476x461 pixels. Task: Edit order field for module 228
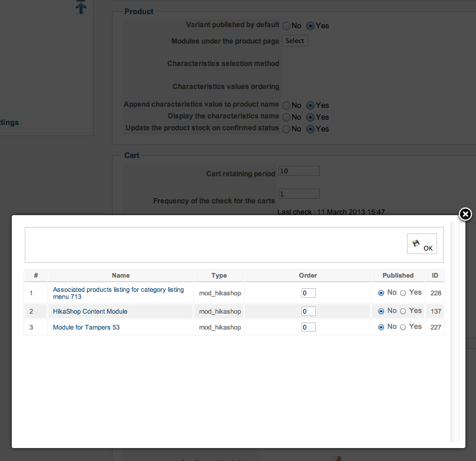pyautogui.click(x=309, y=293)
